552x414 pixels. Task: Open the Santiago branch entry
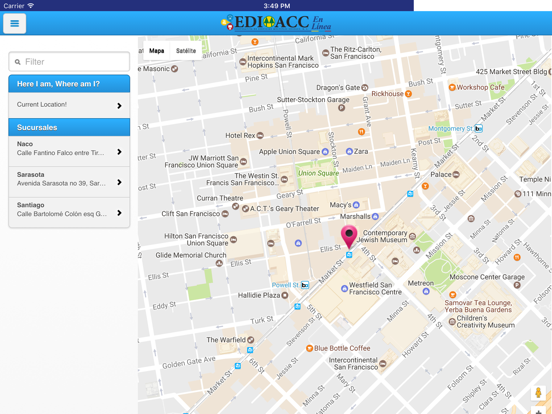69,212
